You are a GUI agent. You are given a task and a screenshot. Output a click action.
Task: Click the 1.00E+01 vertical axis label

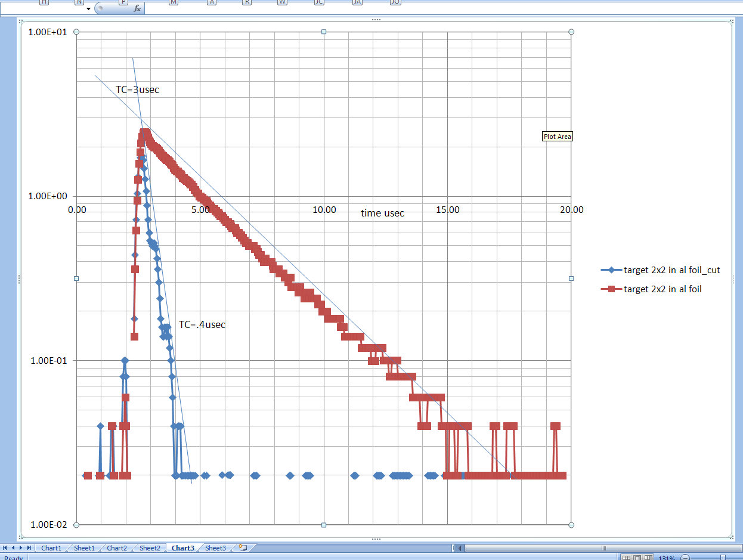pyautogui.click(x=47, y=32)
